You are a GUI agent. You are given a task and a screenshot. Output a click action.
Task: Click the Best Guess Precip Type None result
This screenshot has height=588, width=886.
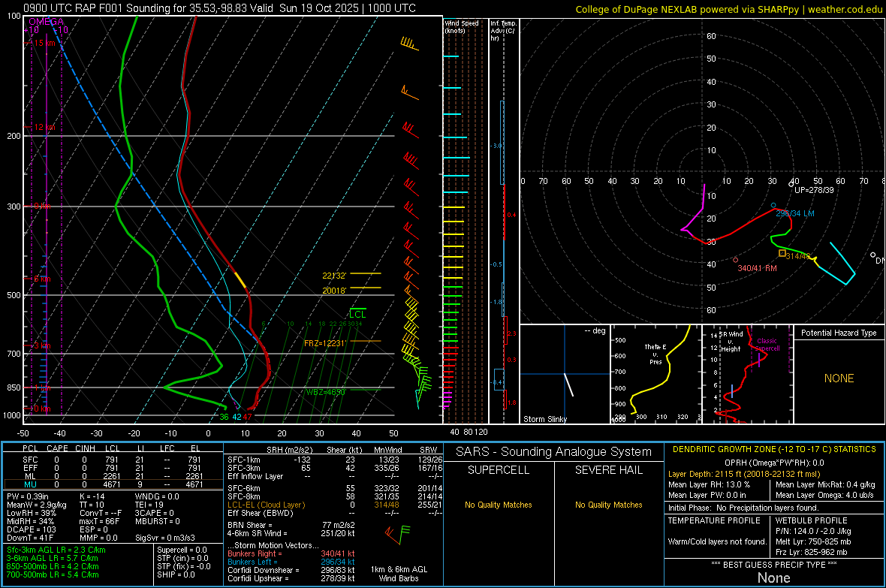[x=773, y=577]
